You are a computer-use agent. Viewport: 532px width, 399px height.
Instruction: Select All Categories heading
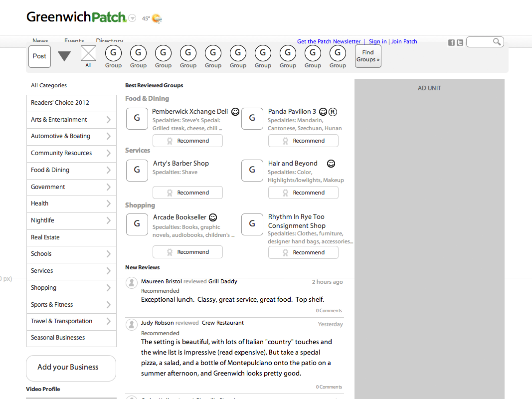coord(49,85)
